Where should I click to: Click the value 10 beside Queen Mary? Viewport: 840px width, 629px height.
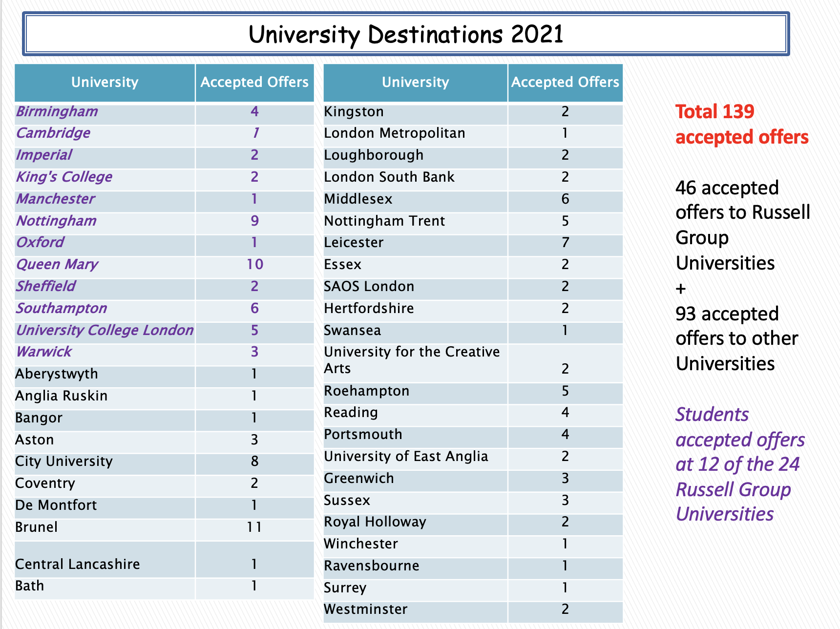click(254, 265)
